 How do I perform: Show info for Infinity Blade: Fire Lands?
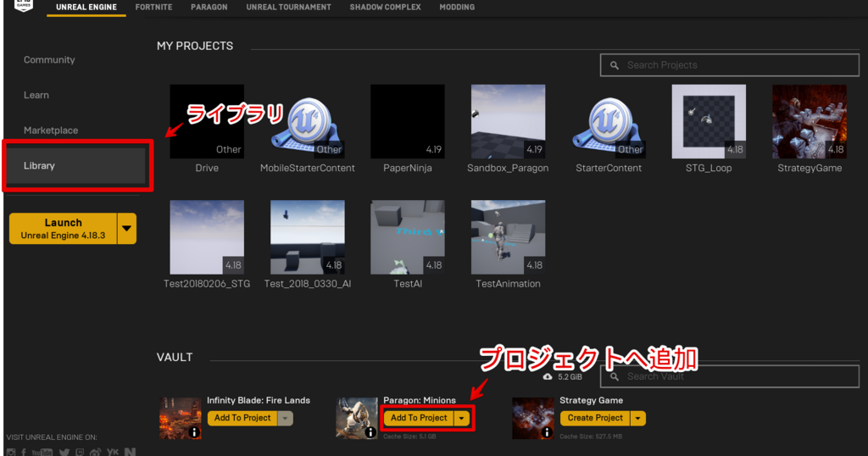pos(194,432)
